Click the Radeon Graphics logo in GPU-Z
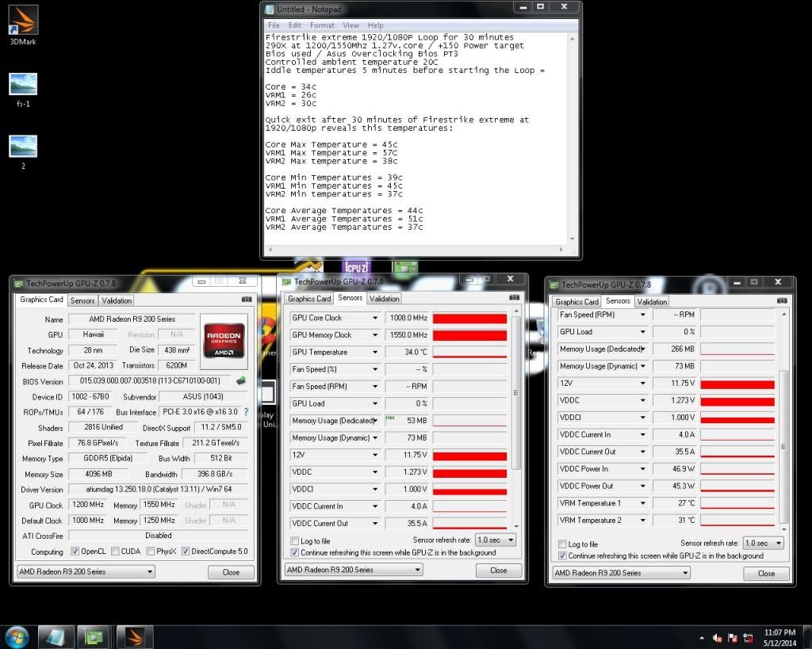812x649 pixels. pyautogui.click(x=223, y=339)
